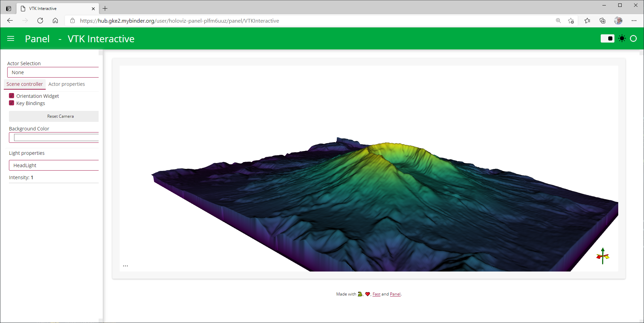The width and height of the screenshot is (644, 323).
Task: Open browser Settings and more menu
Action: click(634, 21)
